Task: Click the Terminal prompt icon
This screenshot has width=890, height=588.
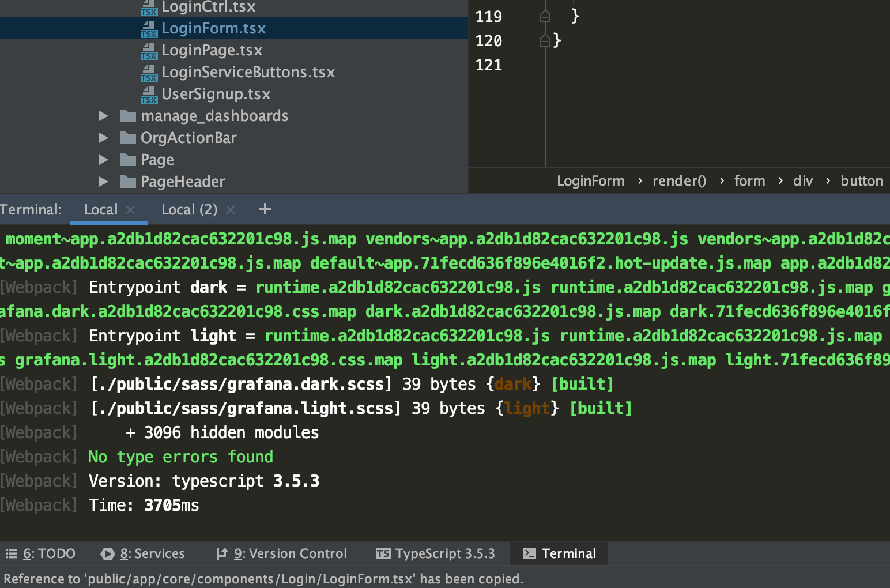Action: [529, 554]
